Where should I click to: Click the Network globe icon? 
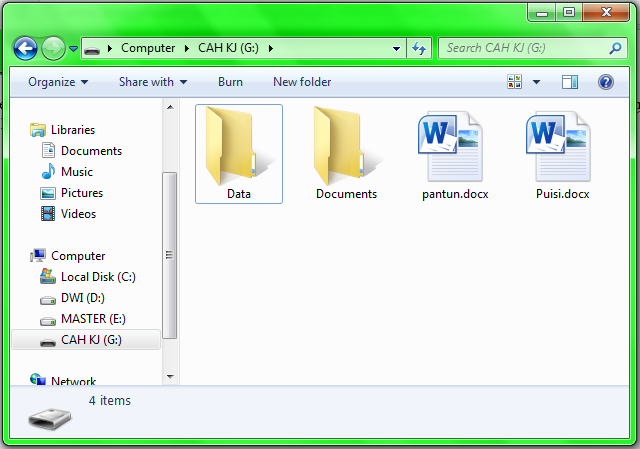(x=38, y=379)
